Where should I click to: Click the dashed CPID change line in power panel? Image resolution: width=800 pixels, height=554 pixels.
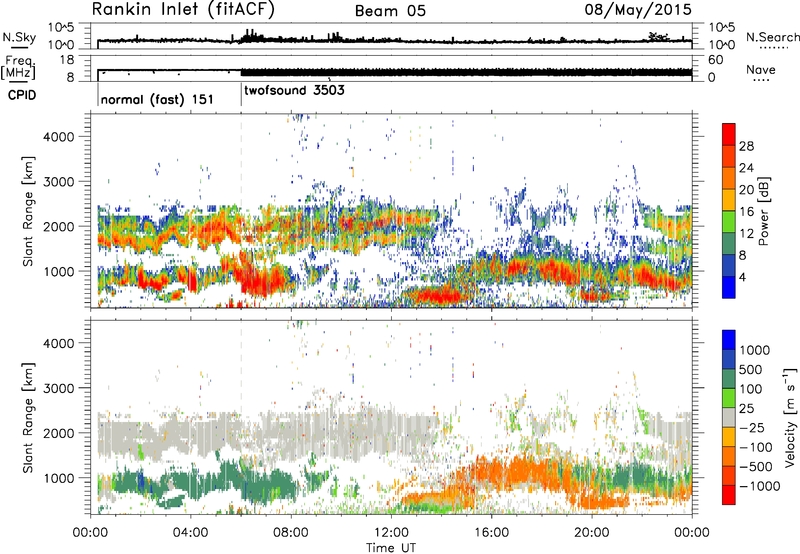(241, 211)
